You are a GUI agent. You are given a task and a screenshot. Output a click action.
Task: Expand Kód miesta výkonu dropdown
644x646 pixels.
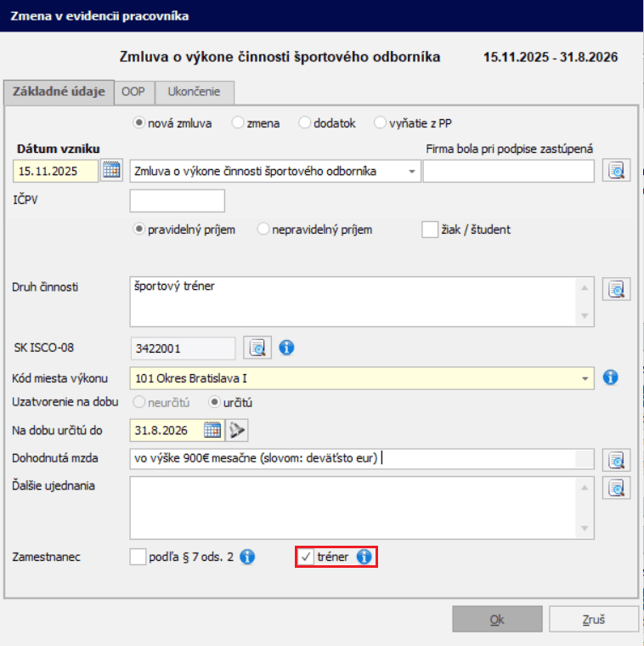(x=585, y=377)
